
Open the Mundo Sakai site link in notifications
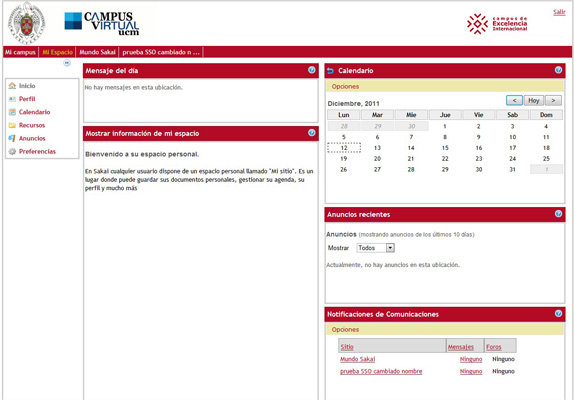coord(357,359)
